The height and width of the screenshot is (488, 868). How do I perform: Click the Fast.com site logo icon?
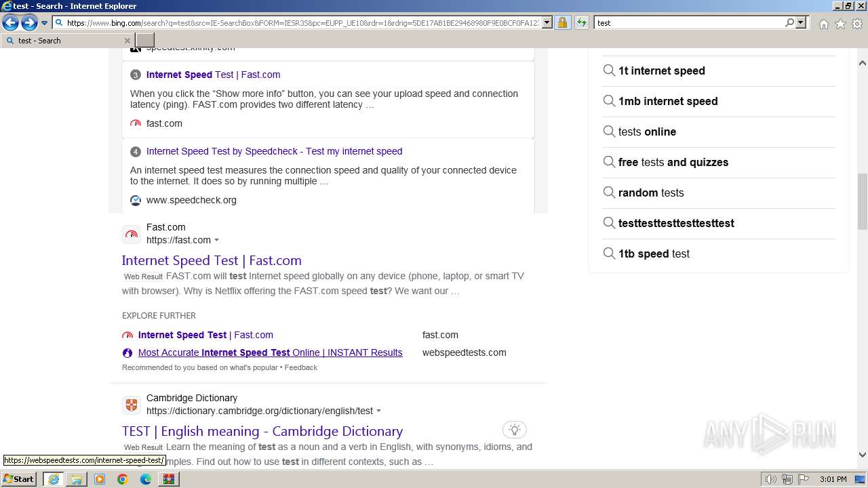click(x=132, y=235)
